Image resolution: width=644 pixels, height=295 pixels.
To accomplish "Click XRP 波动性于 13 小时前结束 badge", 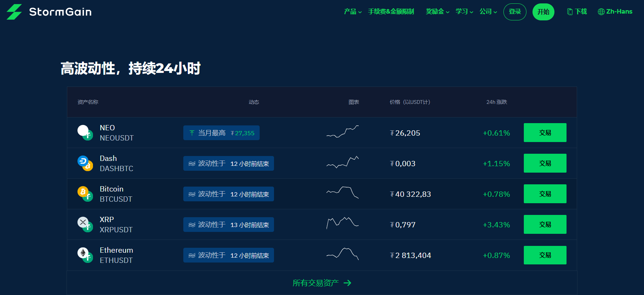I will point(229,225).
